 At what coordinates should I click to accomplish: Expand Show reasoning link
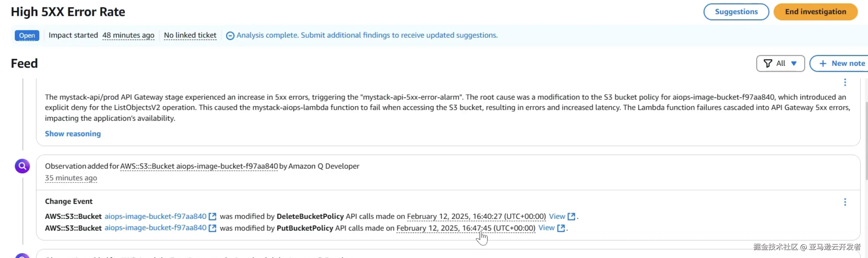point(73,134)
